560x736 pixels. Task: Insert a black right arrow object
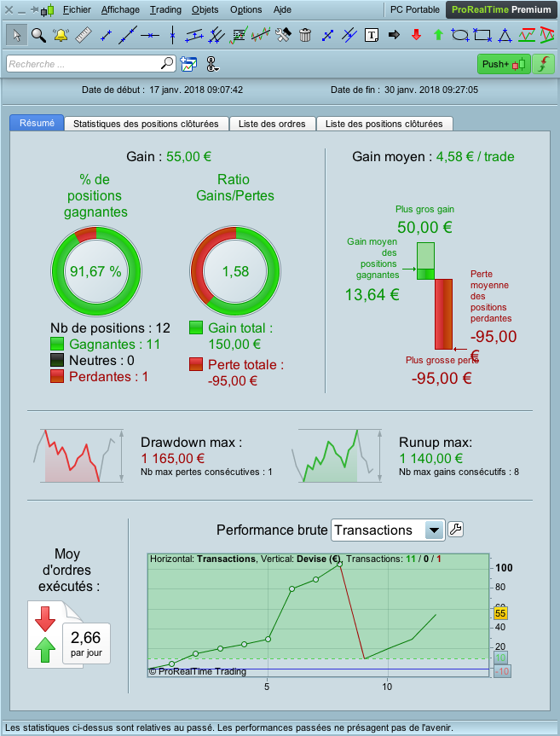tap(394, 35)
